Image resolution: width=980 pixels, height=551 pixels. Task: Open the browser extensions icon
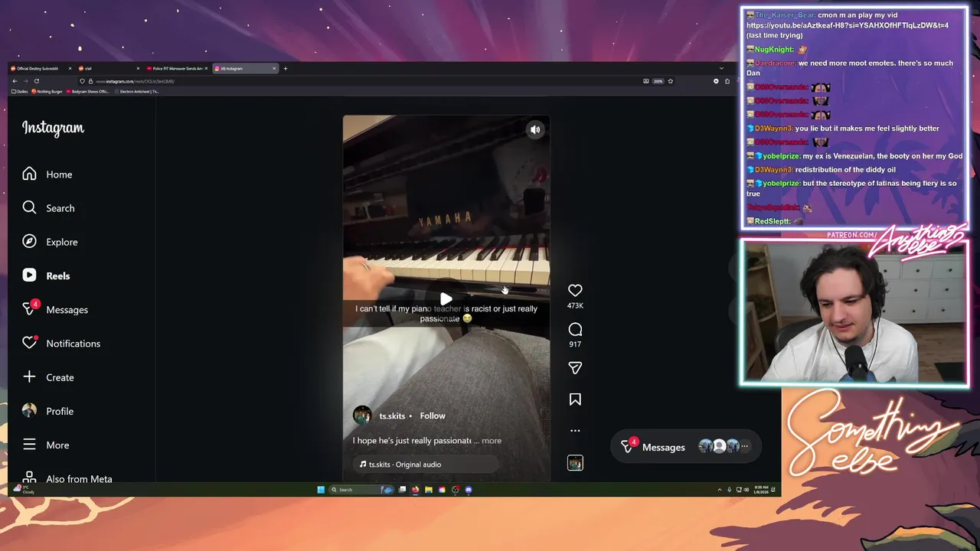tap(727, 81)
